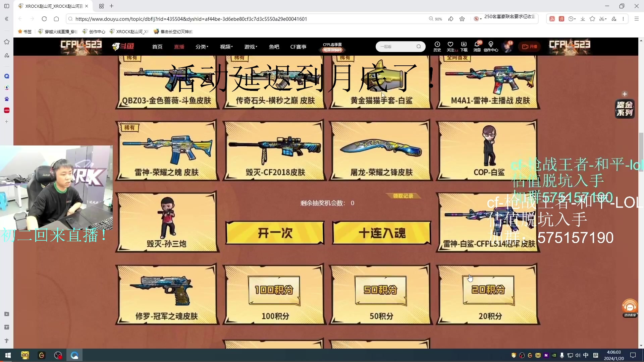The width and height of the screenshot is (644, 362).
Task: Click the 活动客服 support chat icon
Action: click(x=630, y=308)
